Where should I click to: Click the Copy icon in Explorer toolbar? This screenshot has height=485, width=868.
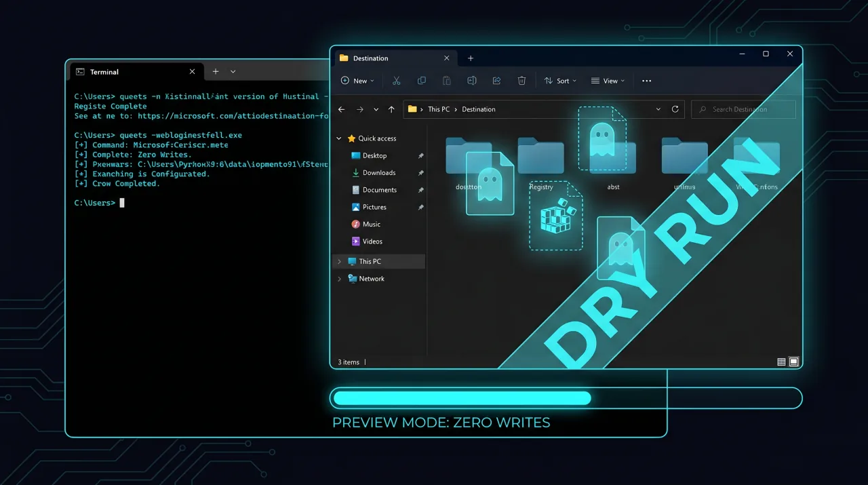[422, 81]
